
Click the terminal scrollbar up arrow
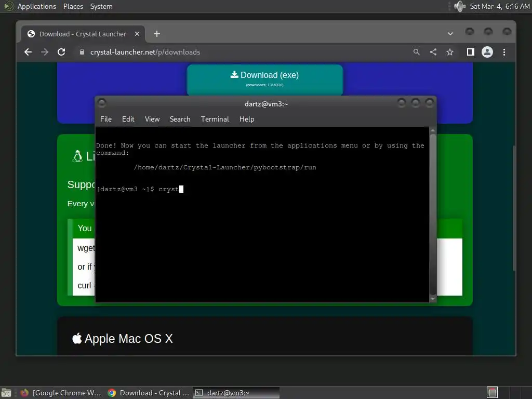coord(433,130)
